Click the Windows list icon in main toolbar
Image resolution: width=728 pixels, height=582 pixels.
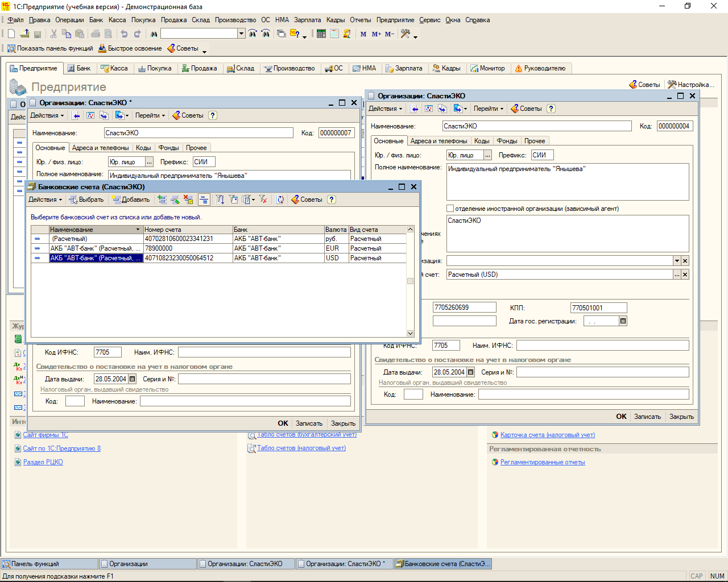point(282,34)
